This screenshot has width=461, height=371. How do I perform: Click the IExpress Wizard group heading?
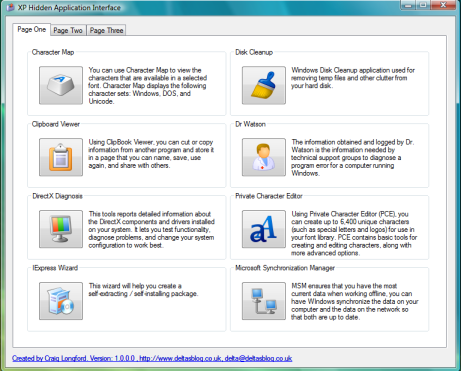click(55, 268)
